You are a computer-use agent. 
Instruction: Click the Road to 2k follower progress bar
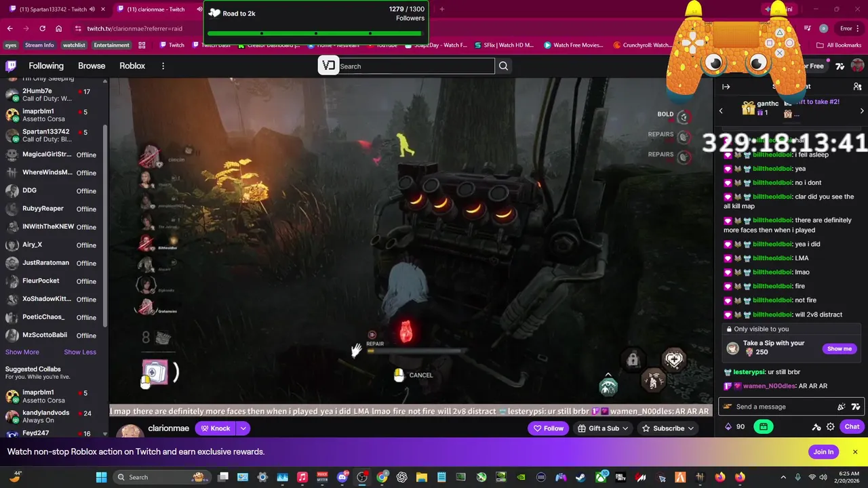tap(315, 33)
